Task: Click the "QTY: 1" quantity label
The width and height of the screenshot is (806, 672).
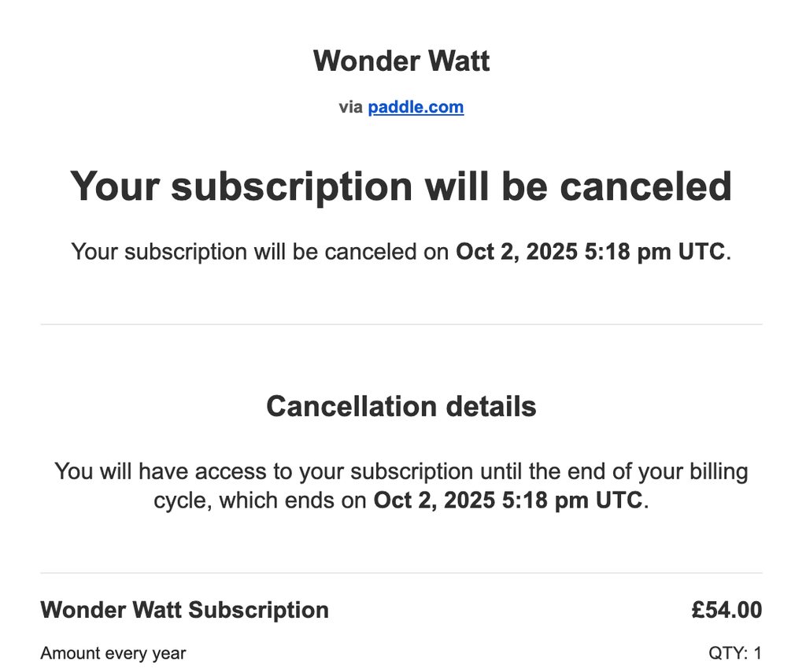Action: click(735, 653)
